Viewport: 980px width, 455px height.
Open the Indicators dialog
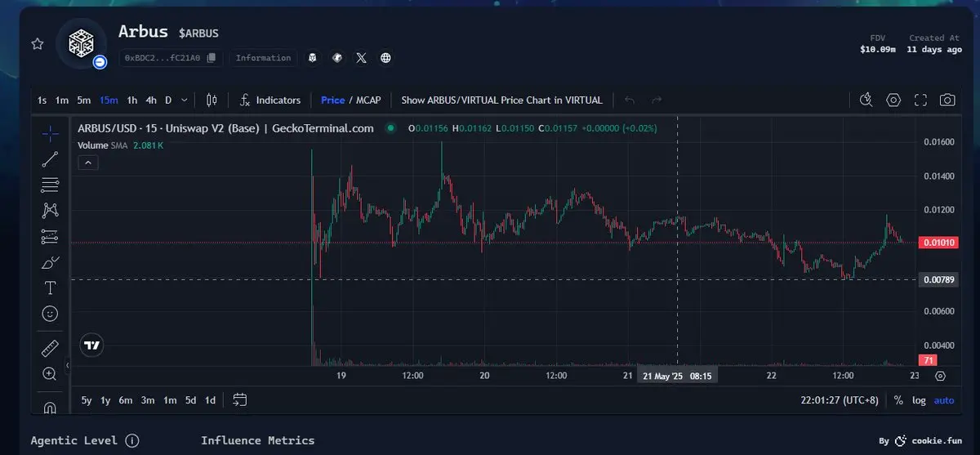(270, 100)
